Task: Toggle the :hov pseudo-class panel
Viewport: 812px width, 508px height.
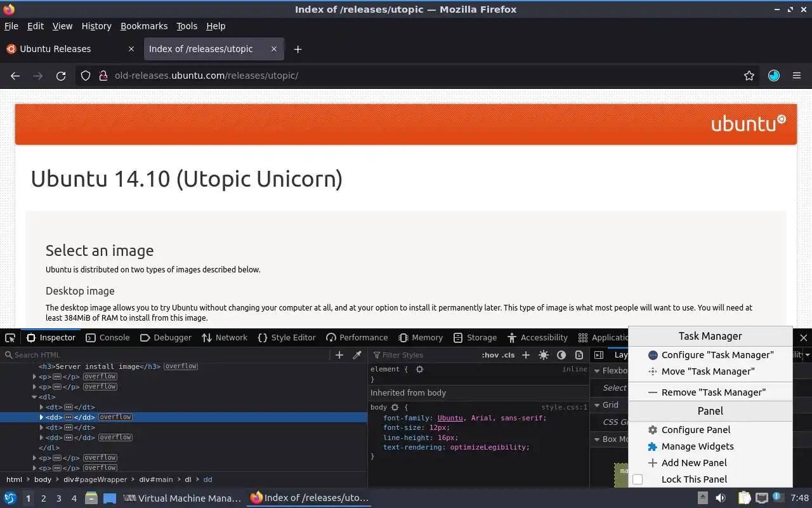Action: pos(490,355)
